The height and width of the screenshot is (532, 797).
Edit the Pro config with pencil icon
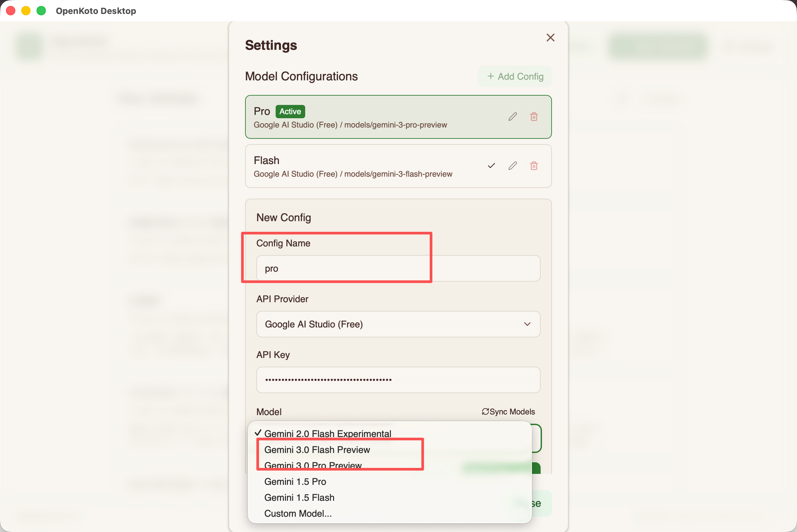(x=512, y=117)
